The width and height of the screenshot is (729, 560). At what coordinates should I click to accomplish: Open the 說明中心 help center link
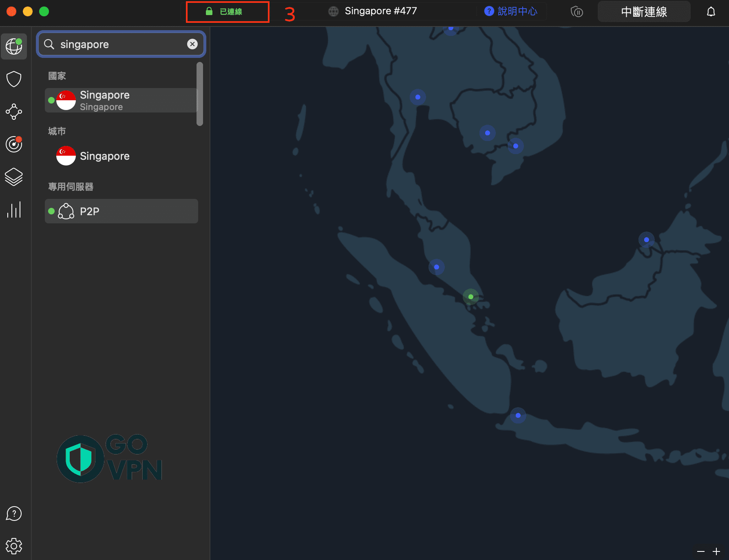pos(511,11)
